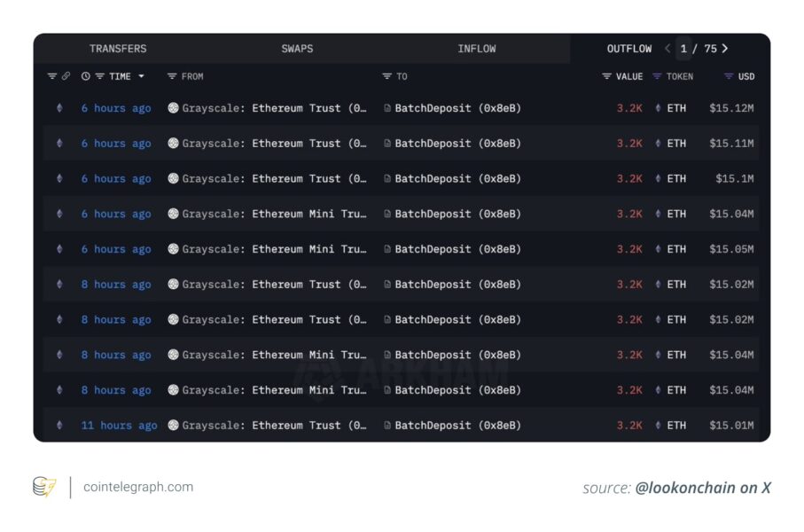This screenshot has width=804, height=532.
Task: Open the TO column filter
Action: tap(387, 76)
